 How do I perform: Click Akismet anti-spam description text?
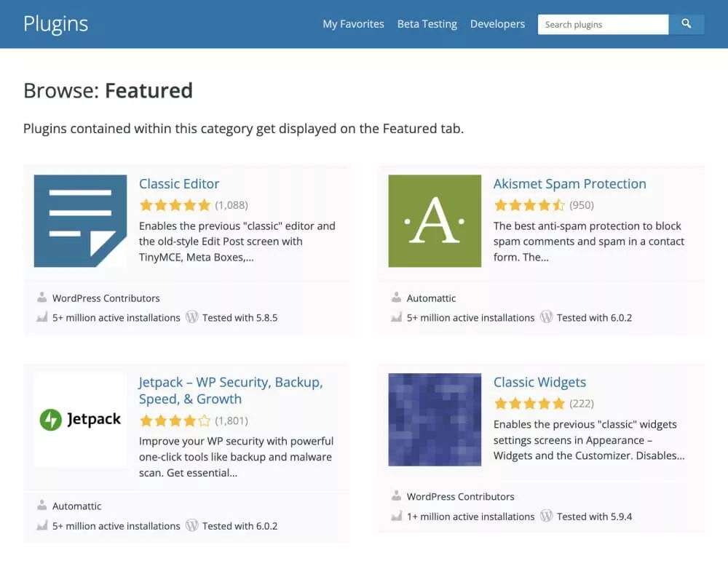coord(589,242)
